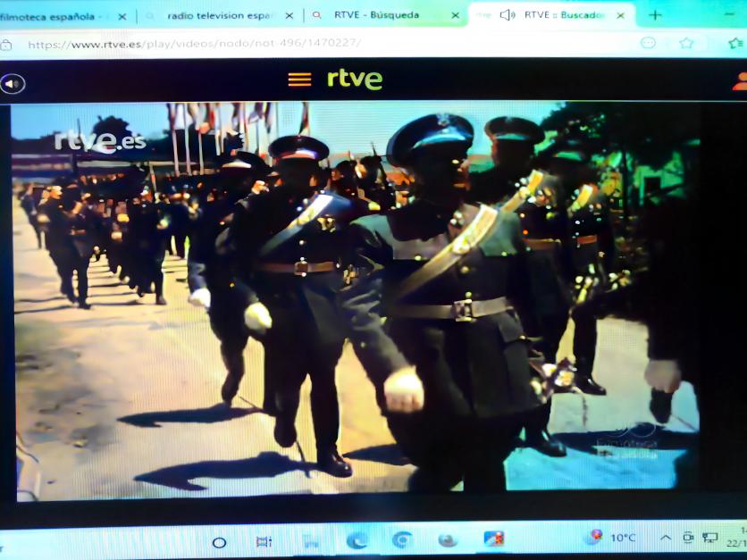Open Task View in taskbar
This screenshot has height=560, width=747.
264,542
